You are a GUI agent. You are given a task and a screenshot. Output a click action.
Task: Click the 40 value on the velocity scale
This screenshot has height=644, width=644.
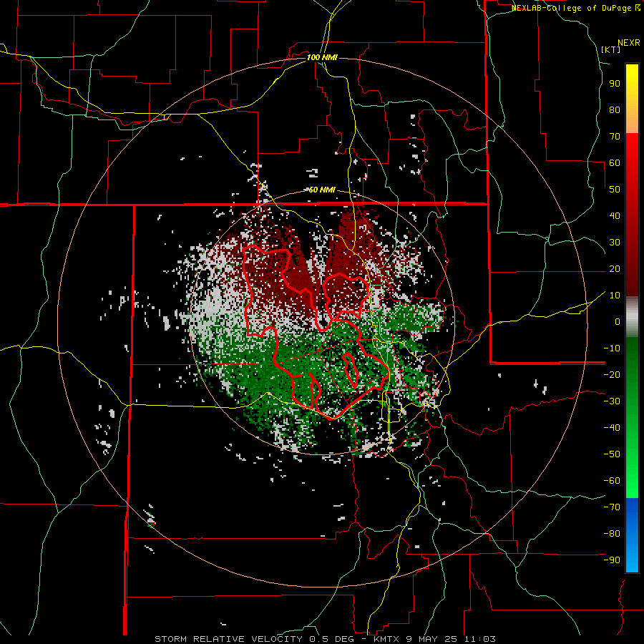tap(615, 215)
